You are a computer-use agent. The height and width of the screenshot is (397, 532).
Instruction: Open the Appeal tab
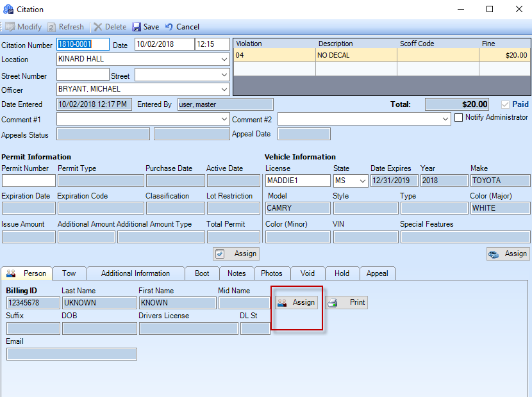378,273
